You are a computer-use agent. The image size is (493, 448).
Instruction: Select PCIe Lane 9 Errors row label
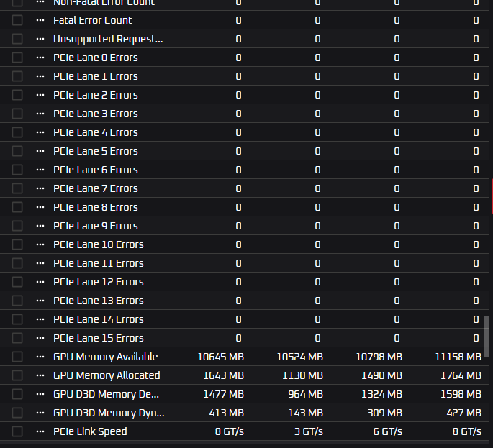[x=96, y=226]
